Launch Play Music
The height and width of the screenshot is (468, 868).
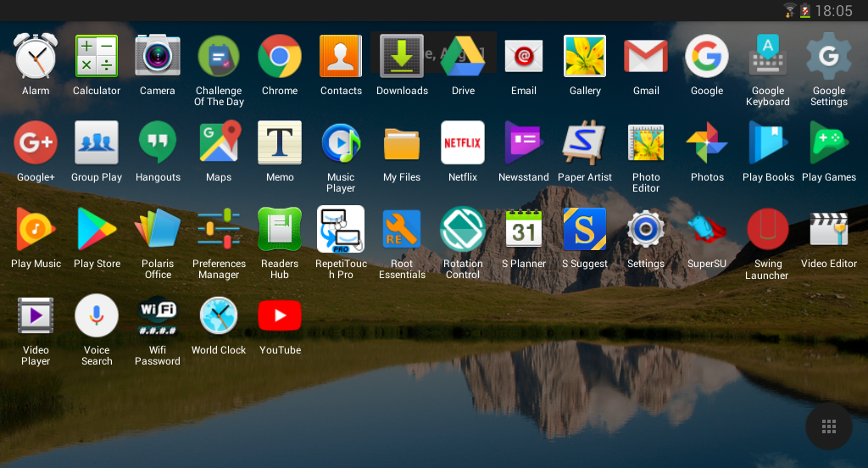click(36, 229)
